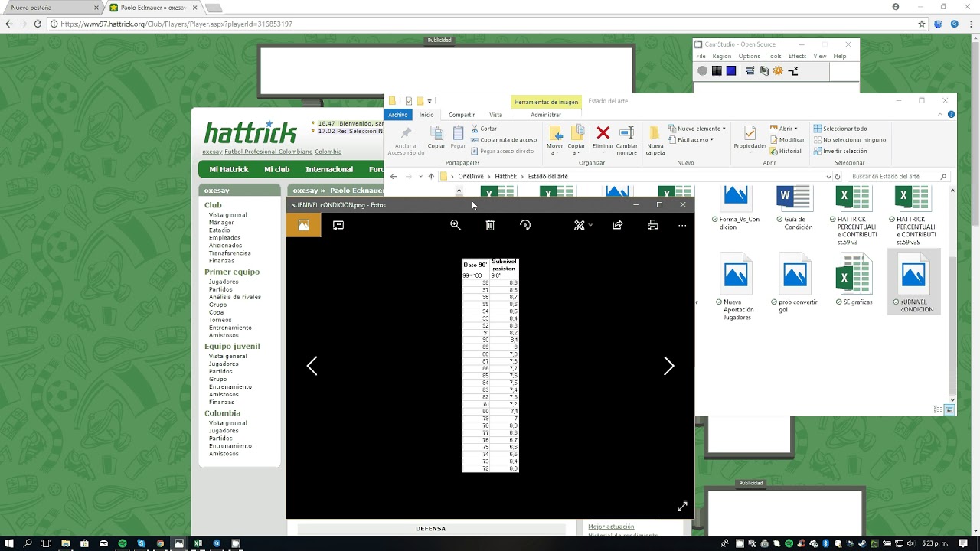Click refresh icon in Explorer address bar

[838, 177]
